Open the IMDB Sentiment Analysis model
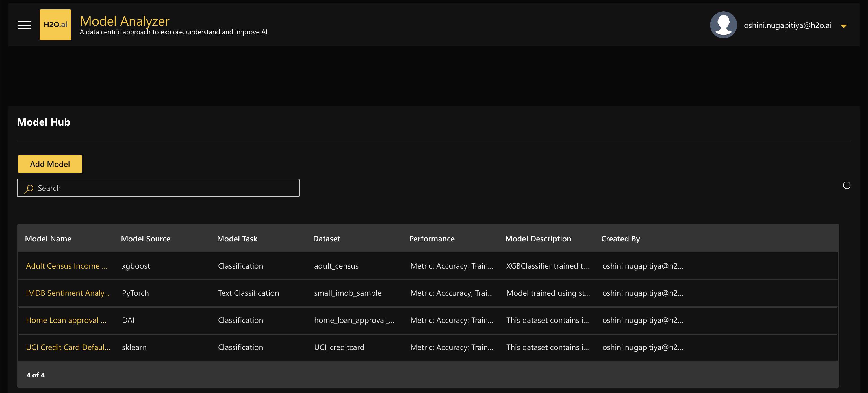This screenshot has height=393, width=868. click(68, 293)
